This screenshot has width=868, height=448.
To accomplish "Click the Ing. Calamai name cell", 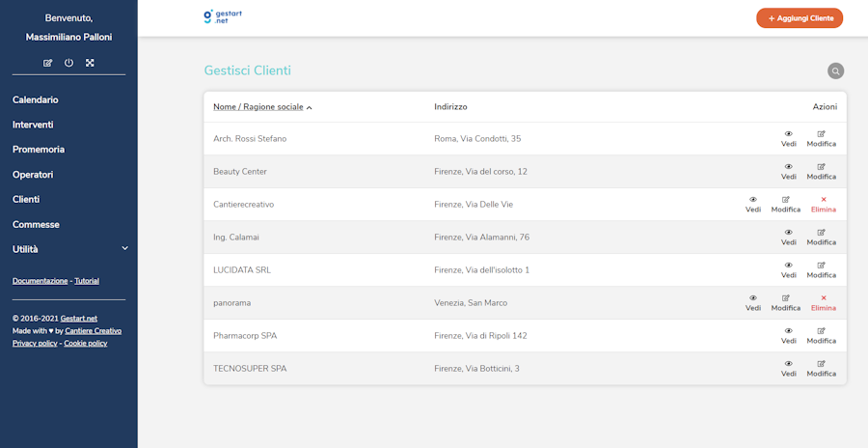I will point(236,238).
